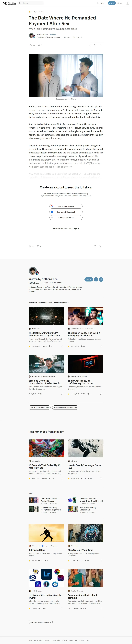132x644 pixels.
Task: Click the Sign up button in header
Action: pos(112,3)
